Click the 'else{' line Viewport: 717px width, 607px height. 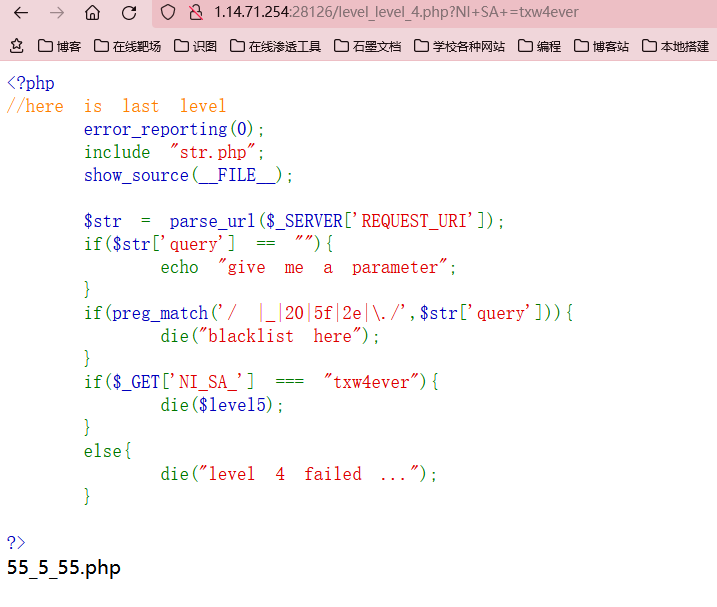tap(107, 451)
